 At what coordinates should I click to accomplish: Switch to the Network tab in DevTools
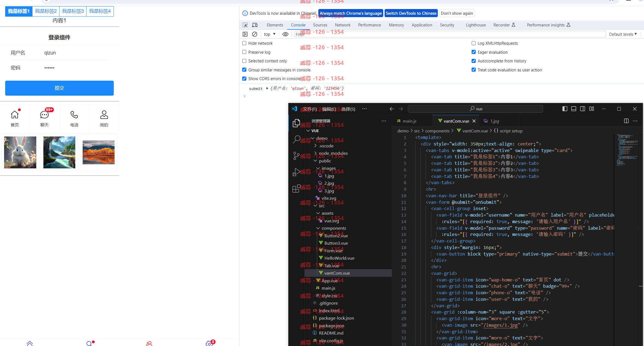[x=343, y=25]
